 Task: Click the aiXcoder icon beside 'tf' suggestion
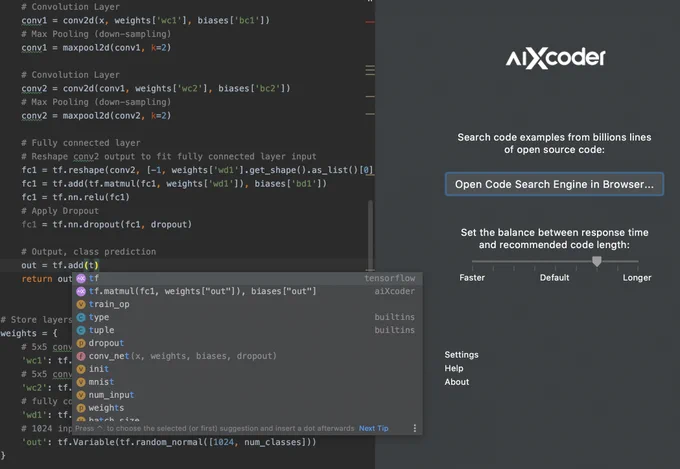[81, 278]
